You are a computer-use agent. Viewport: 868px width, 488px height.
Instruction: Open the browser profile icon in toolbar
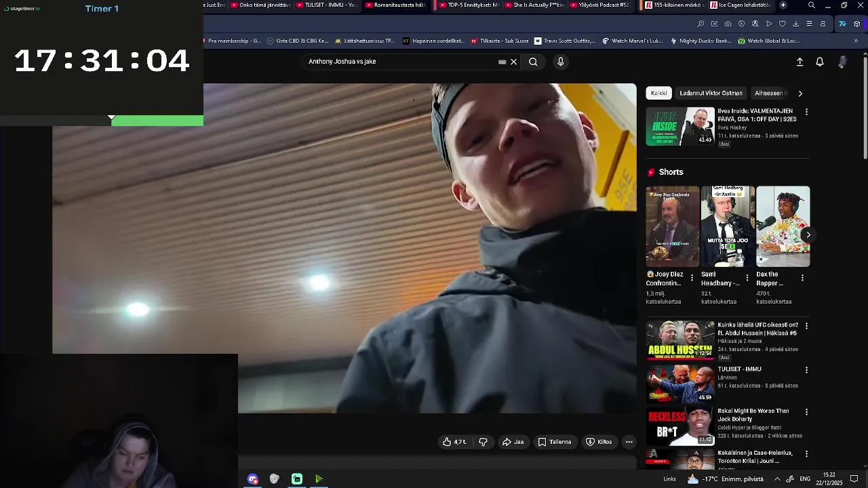point(823,24)
